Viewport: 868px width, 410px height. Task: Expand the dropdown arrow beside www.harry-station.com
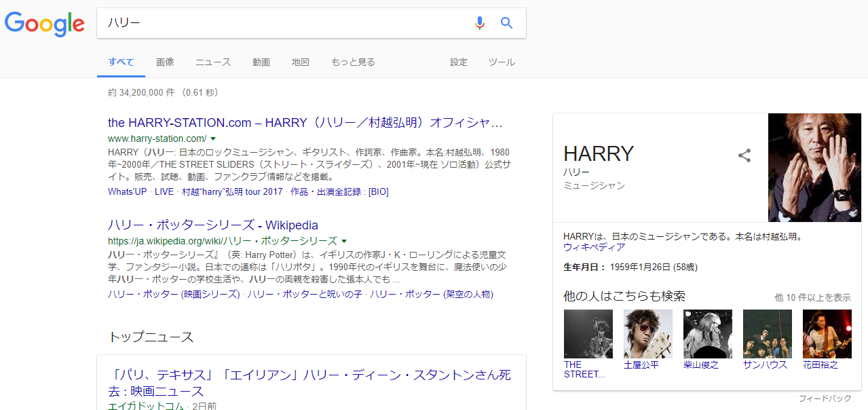pos(213,138)
